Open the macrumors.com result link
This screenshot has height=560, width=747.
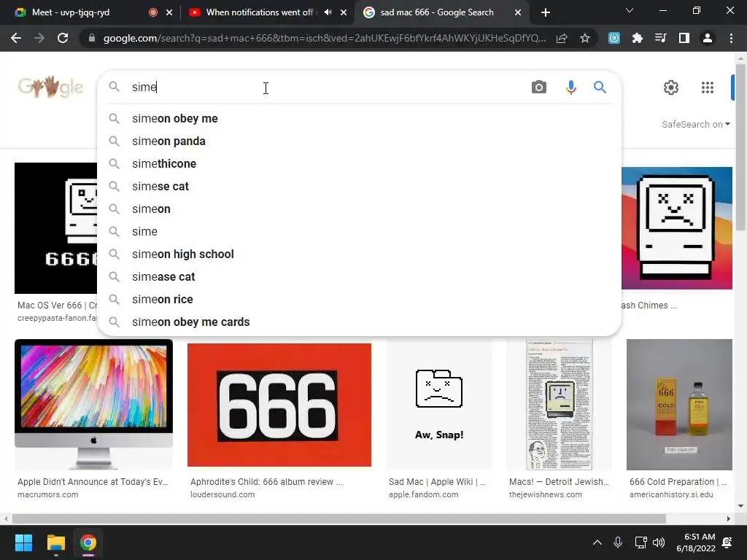[47, 495]
